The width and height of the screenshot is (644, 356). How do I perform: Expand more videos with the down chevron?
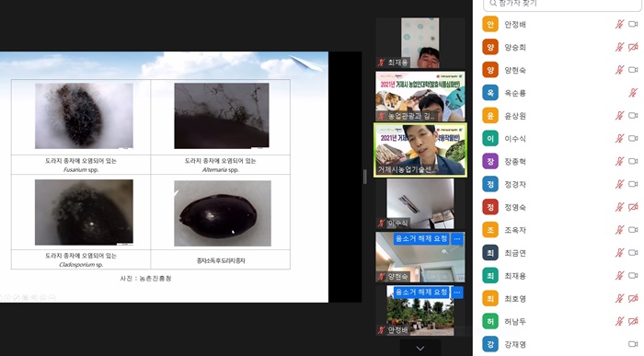(x=420, y=349)
